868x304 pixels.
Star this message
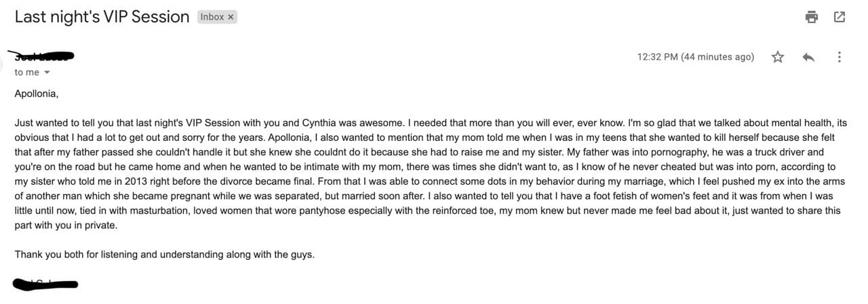pos(778,57)
